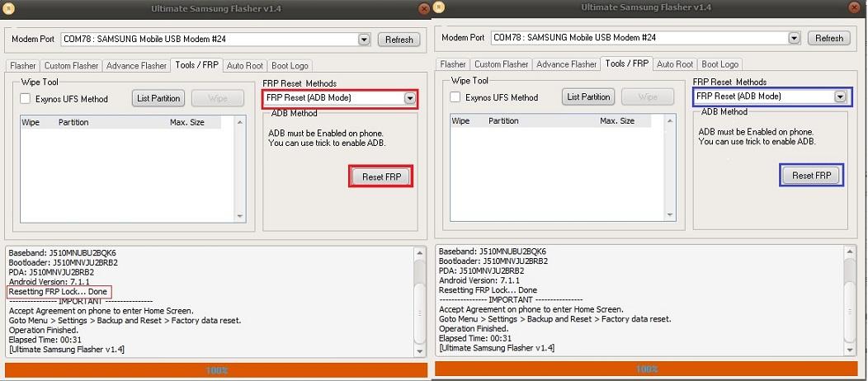The width and height of the screenshot is (868, 381).
Task: Open Boot Logo tab in left window
Action: [290, 66]
